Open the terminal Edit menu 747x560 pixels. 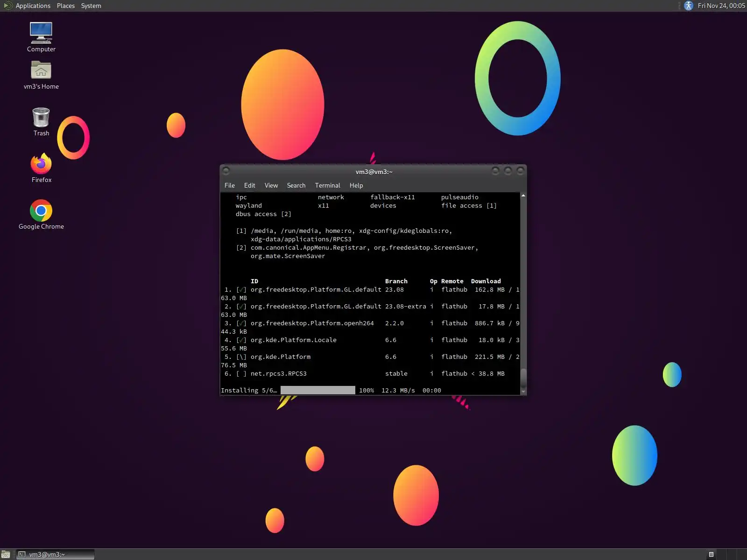pos(250,185)
